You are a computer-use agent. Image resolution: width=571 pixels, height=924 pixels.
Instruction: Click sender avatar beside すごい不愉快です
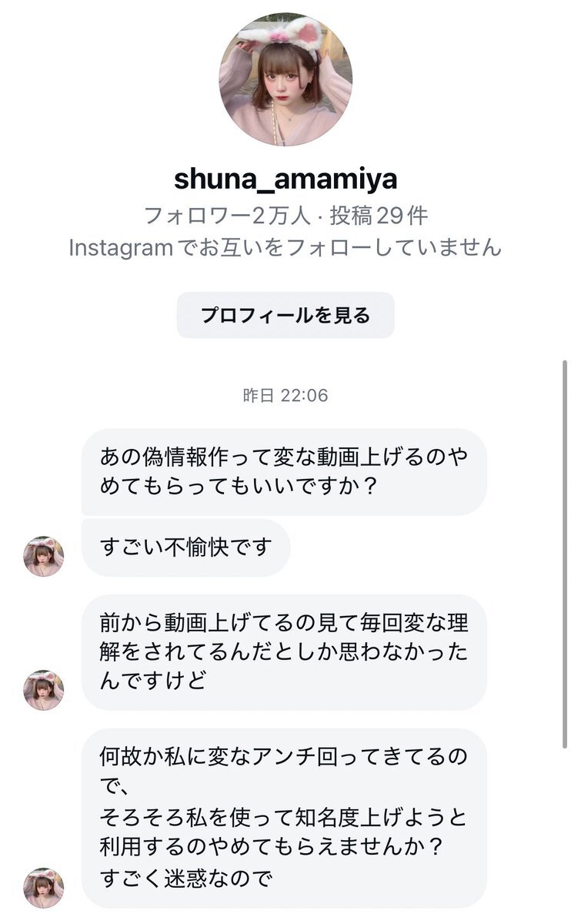click(x=44, y=556)
